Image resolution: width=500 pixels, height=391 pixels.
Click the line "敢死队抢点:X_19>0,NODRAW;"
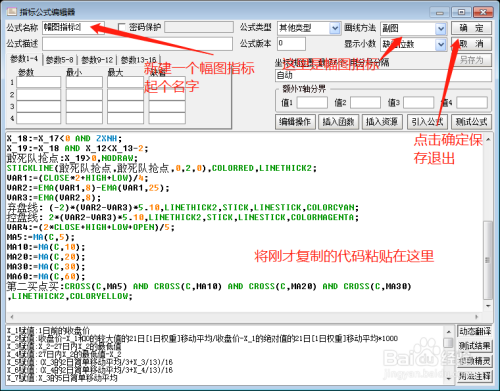click(x=72, y=158)
